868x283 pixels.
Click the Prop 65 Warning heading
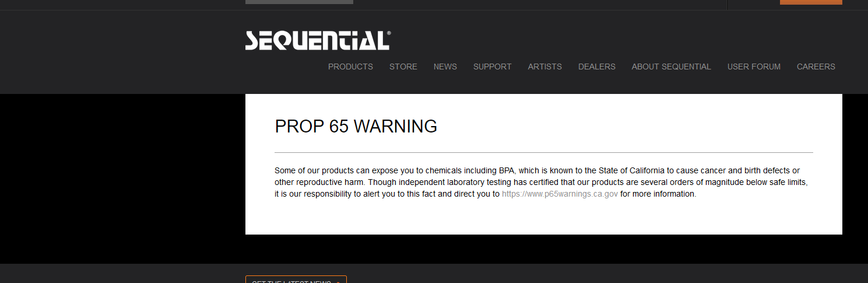pyautogui.click(x=356, y=127)
